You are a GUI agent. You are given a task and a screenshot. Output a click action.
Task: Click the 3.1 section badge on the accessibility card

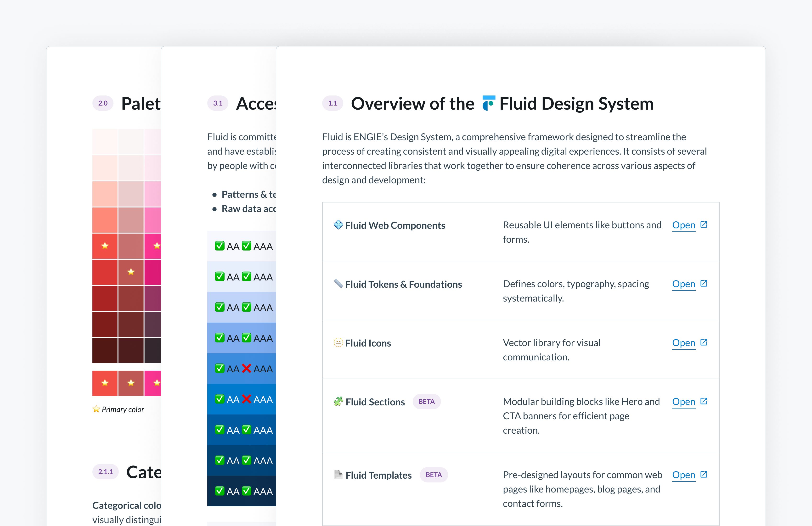click(218, 103)
